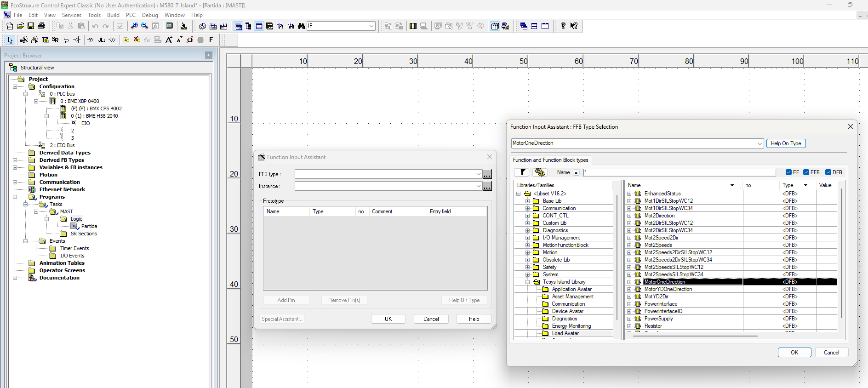Collapse the Tesys Island Library node
The image size is (868, 388).
(528, 282)
